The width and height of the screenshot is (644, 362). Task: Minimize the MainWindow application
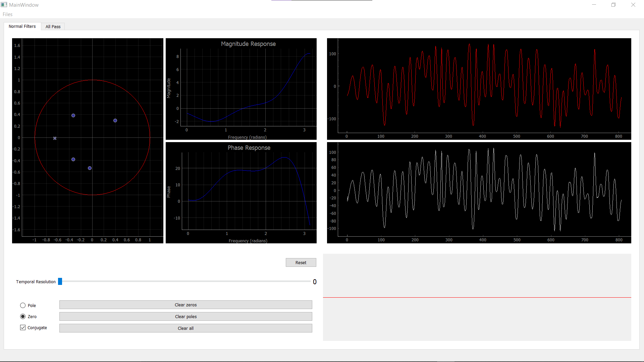[x=594, y=5]
